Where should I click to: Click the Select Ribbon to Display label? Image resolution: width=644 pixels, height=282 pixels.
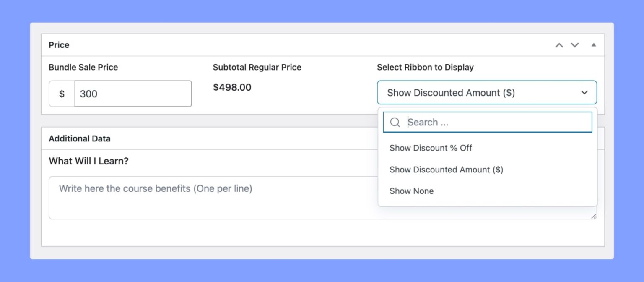point(425,67)
